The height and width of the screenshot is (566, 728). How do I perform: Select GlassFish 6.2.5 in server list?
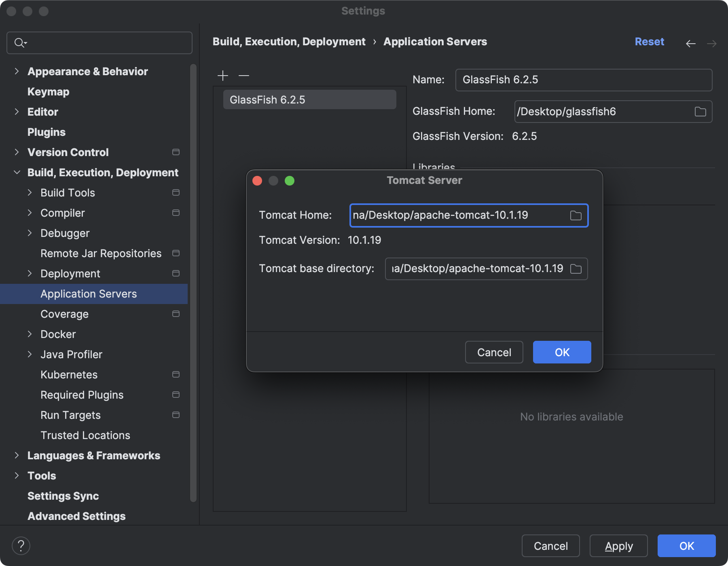click(x=309, y=100)
